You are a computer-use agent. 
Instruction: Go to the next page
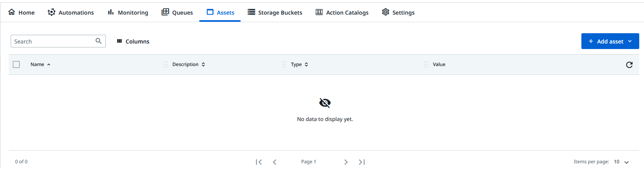pyautogui.click(x=346, y=162)
